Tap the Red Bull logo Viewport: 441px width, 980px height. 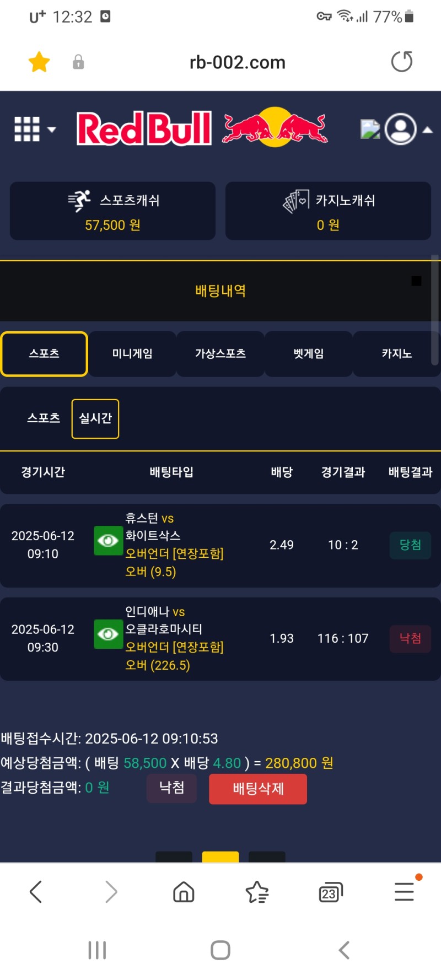[x=202, y=128]
